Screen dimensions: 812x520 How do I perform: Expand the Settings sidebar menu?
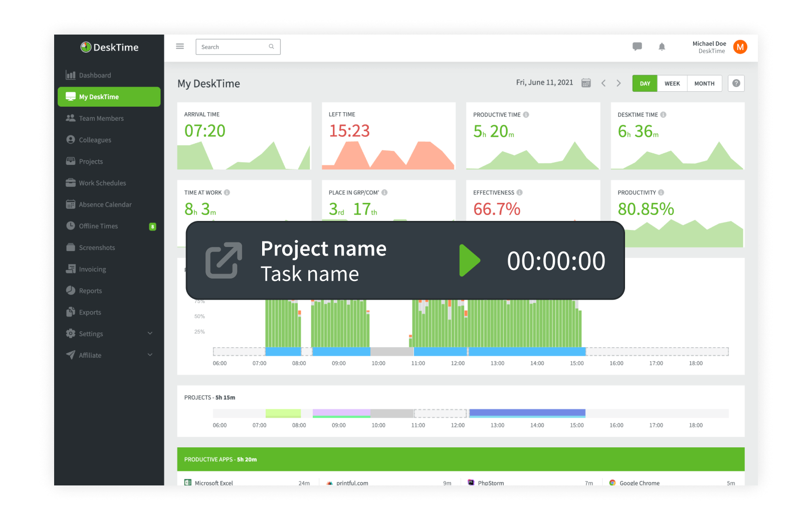tap(91, 333)
